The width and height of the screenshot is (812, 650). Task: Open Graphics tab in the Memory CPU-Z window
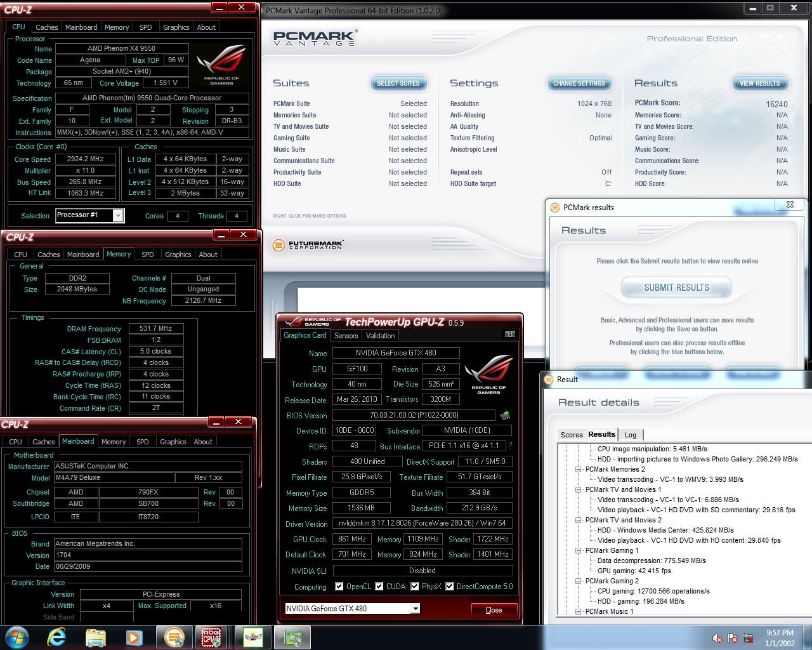pyautogui.click(x=178, y=255)
